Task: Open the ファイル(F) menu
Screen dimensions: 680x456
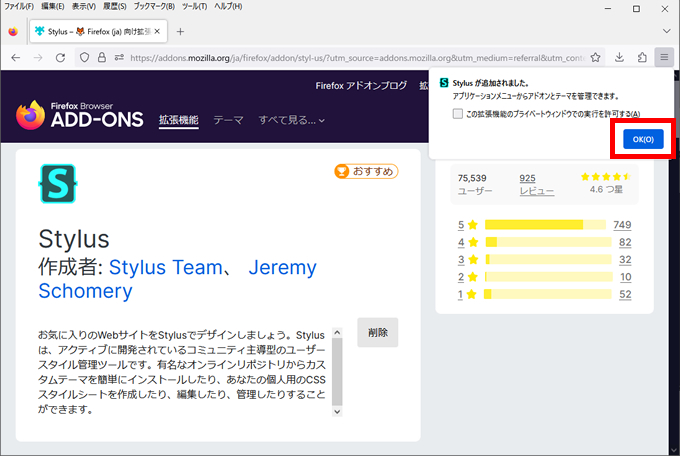Action: pyautogui.click(x=19, y=7)
